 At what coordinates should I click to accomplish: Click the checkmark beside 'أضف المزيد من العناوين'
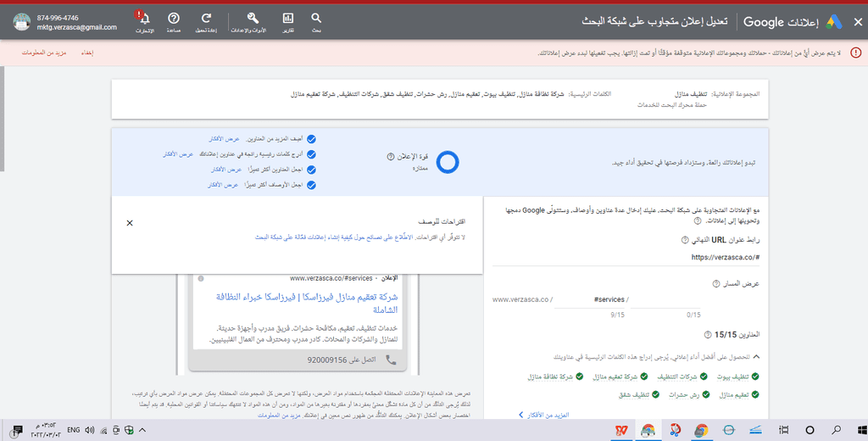pos(311,138)
